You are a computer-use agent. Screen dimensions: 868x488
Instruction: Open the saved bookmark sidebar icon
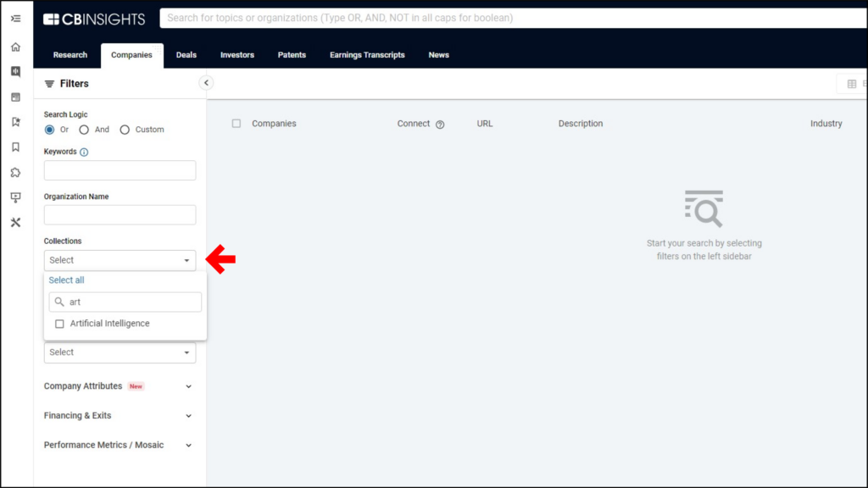15,147
